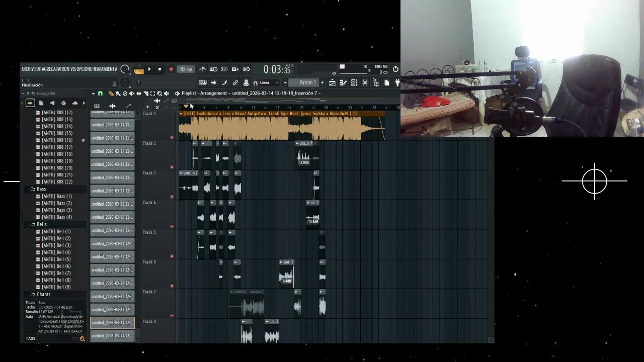Open the project file icon in toolbar
Image resolution: width=644 pixels, height=362 pixels.
(x=387, y=82)
